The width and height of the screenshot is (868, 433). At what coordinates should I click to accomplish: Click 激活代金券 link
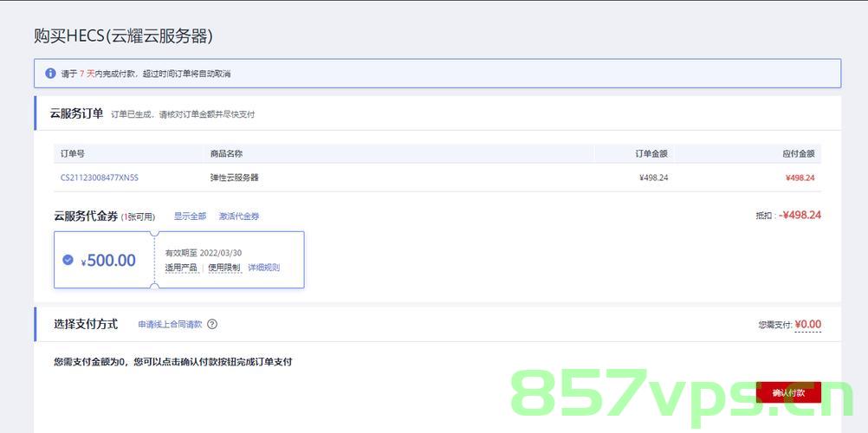(239, 216)
